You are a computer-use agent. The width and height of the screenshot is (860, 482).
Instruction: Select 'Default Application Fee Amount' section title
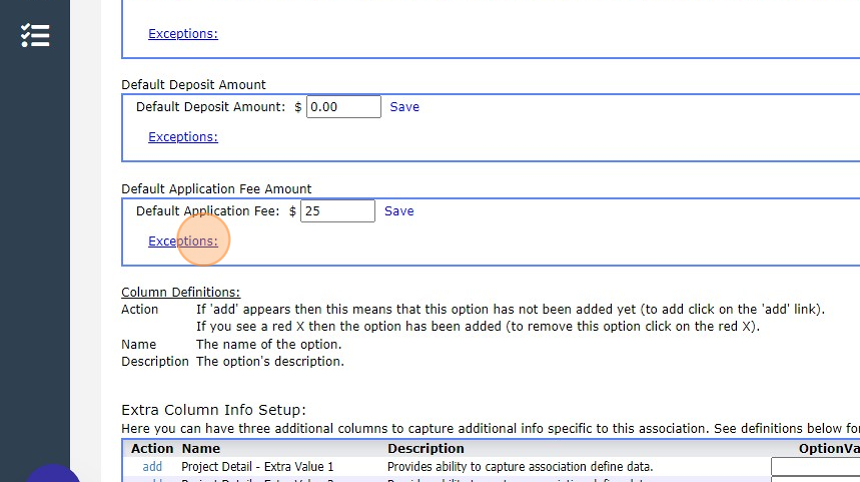[216, 189]
